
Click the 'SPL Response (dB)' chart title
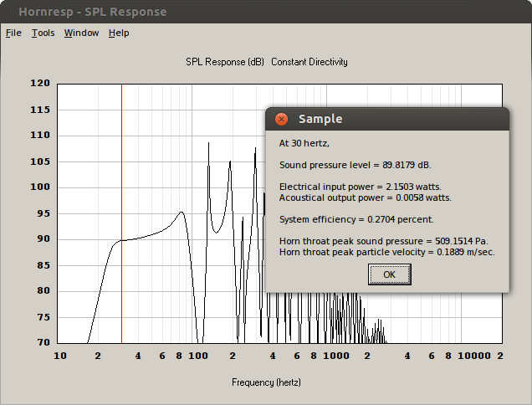coord(225,62)
